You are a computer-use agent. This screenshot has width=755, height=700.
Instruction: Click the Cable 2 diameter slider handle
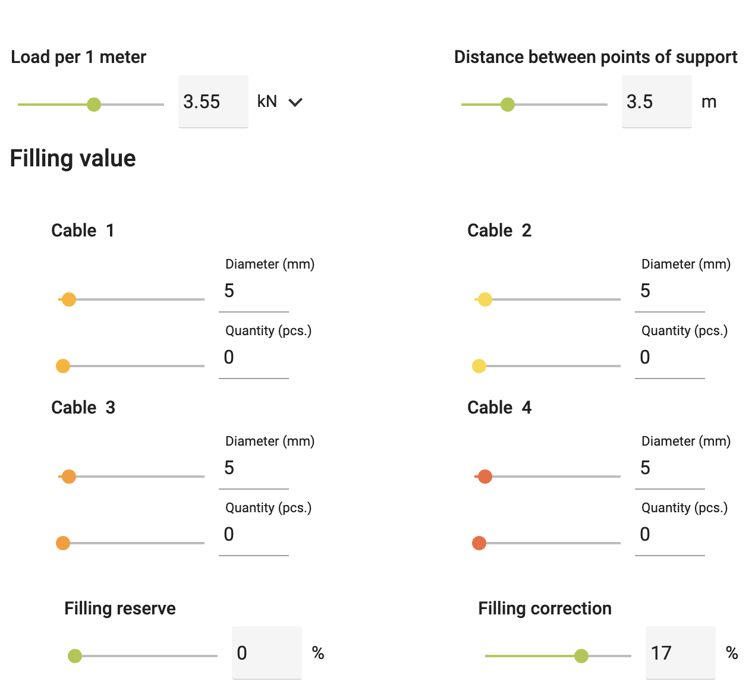485,299
